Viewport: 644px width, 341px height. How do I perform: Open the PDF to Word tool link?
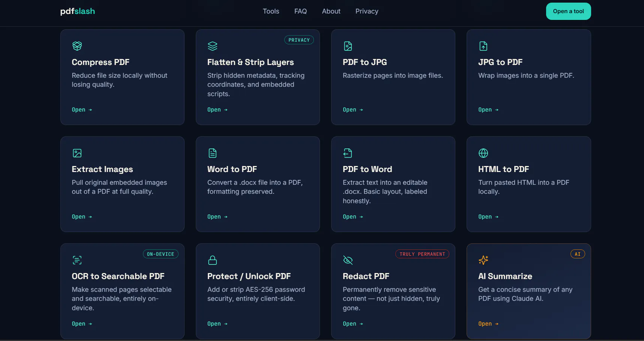pos(353,217)
